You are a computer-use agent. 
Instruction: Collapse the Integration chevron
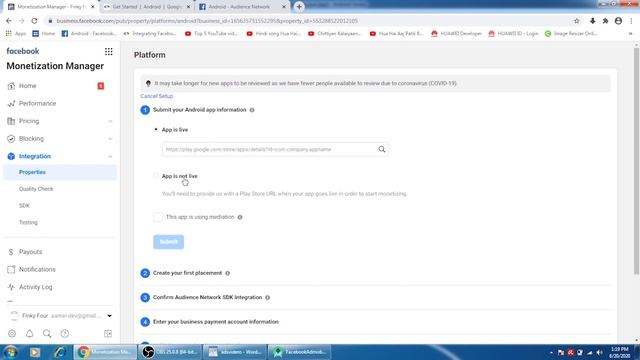tap(110, 156)
